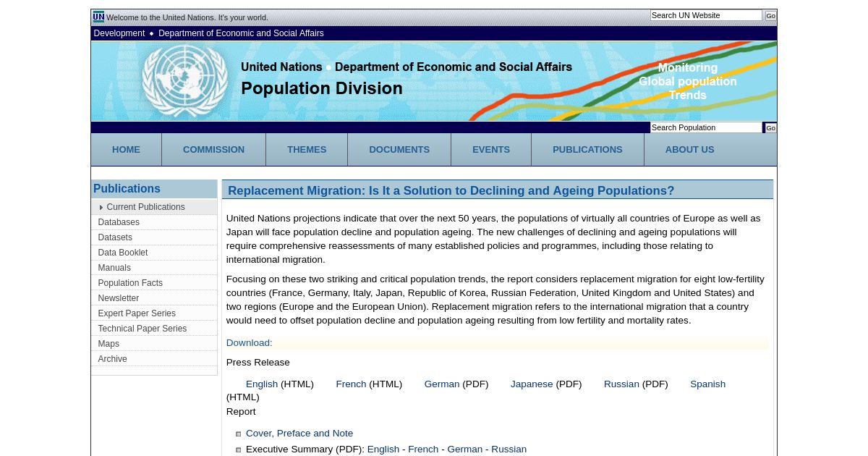Open the EVENTS menu tab
Viewport: 868px width, 456px height.
click(x=491, y=150)
